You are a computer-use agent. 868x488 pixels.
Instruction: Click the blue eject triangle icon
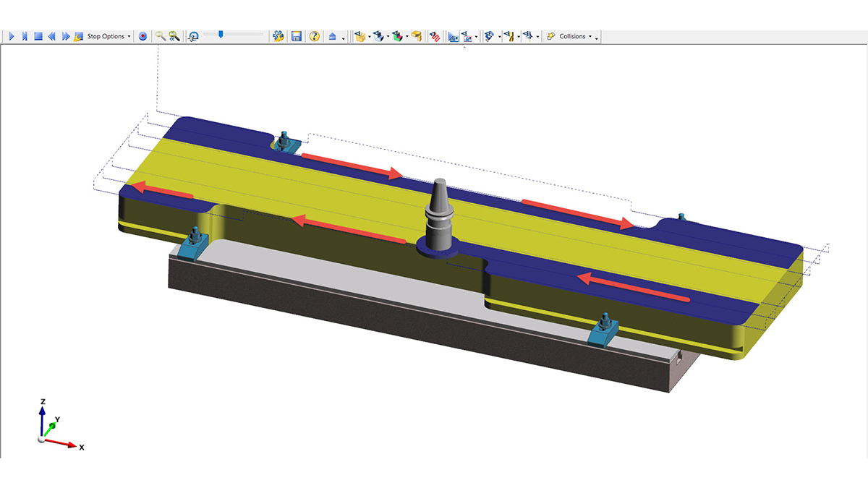(333, 36)
